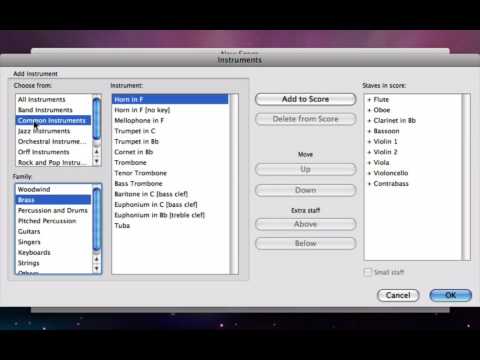The height and width of the screenshot is (360, 480).
Task: Select Clarinet in Bb staff
Action: click(413, 120)
